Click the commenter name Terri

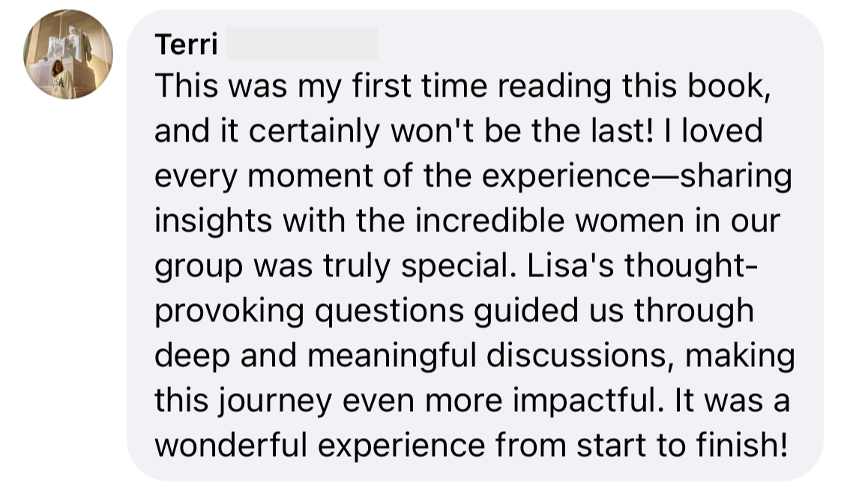pyautogui.click(x=186, y=45)
